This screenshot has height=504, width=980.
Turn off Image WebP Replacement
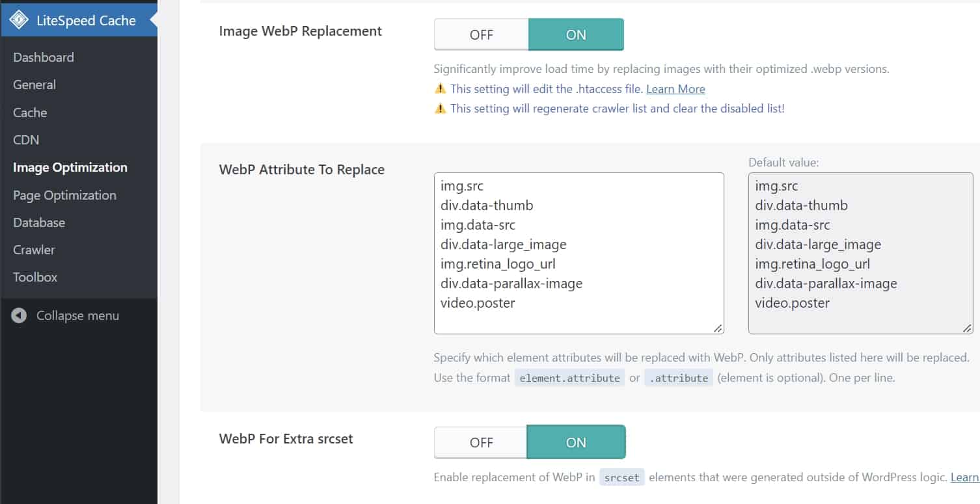click(x=482, y=35)
